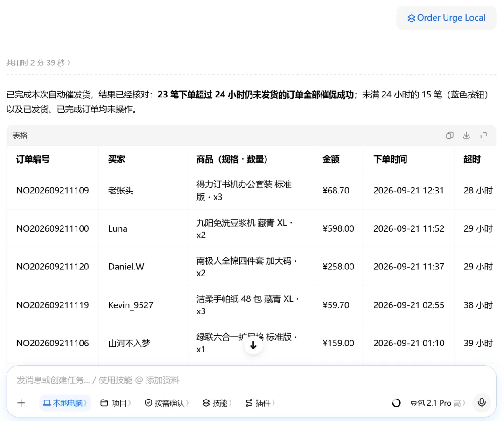Click order time 2026-09-21 11:52
This screenshot has height=421, width=504.
point(409,228)
